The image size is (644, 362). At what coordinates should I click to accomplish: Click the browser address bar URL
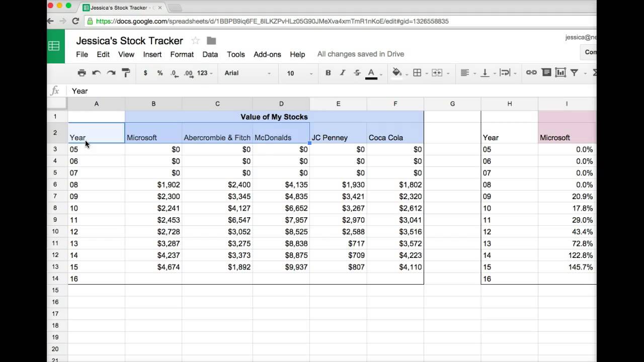272,21
